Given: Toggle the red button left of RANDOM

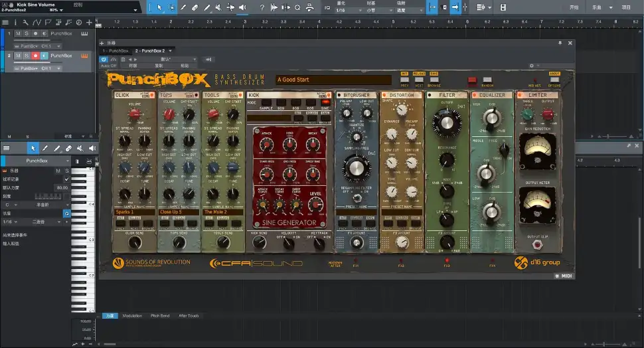Looking at the screenshot, I should pyautogui.click(x=472, y=80).
